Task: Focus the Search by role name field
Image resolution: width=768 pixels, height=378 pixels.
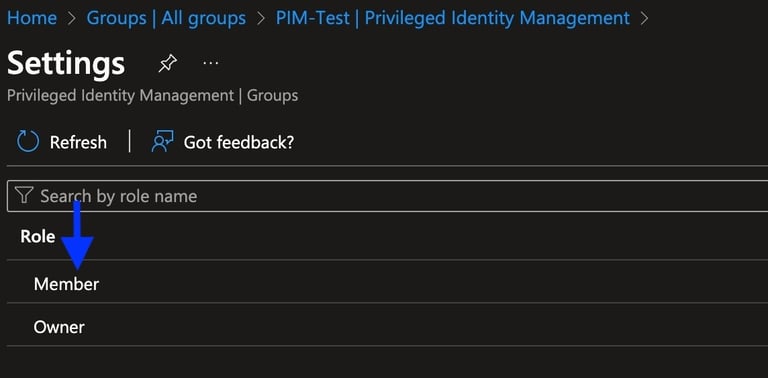Action: [x=387, y=196]
